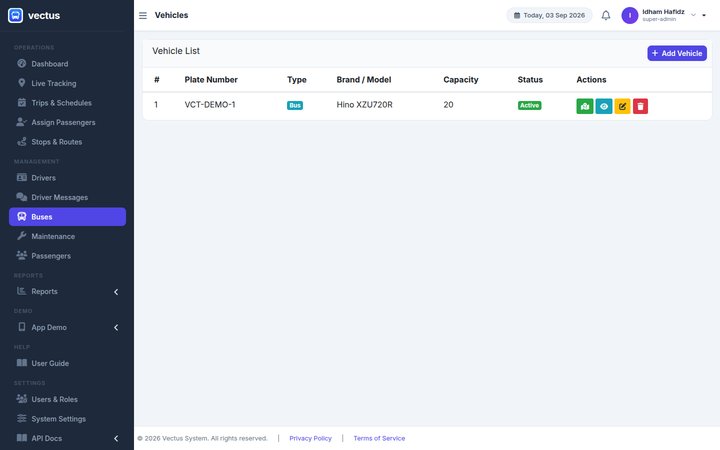Screen dimensions: 720x450
Task: Click the Driver Messages chat icon
Action: coord(22,197)
